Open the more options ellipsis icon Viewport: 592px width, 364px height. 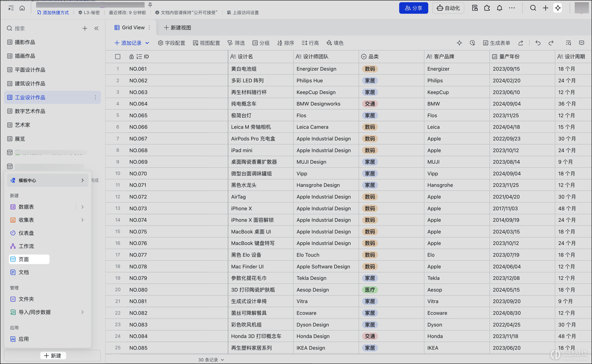pyautogui.click(x=512, y=8)
